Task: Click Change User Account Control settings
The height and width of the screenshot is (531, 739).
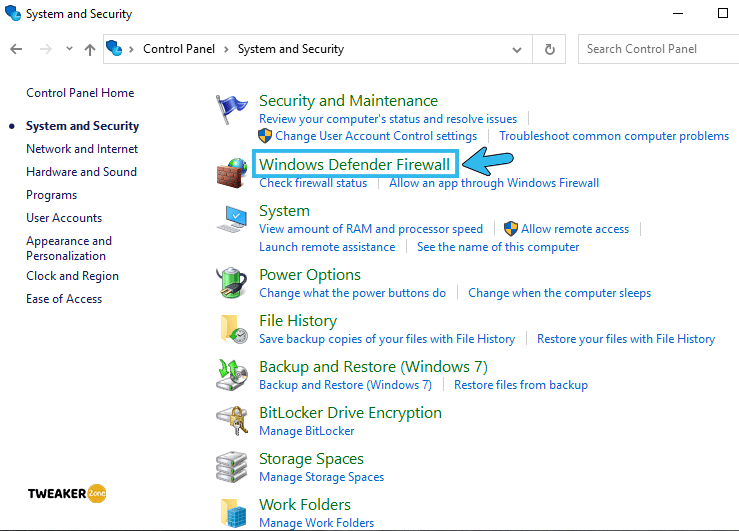Action: (x=376, y=136)
